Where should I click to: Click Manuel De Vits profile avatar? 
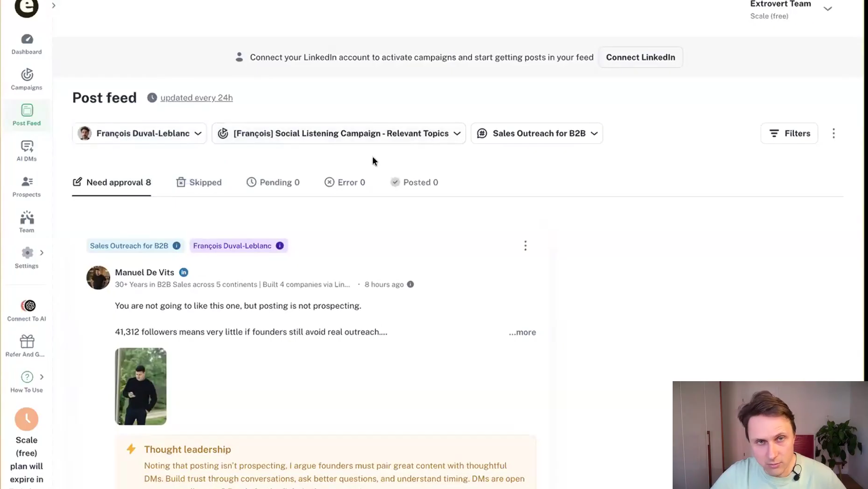click(98, 278)
